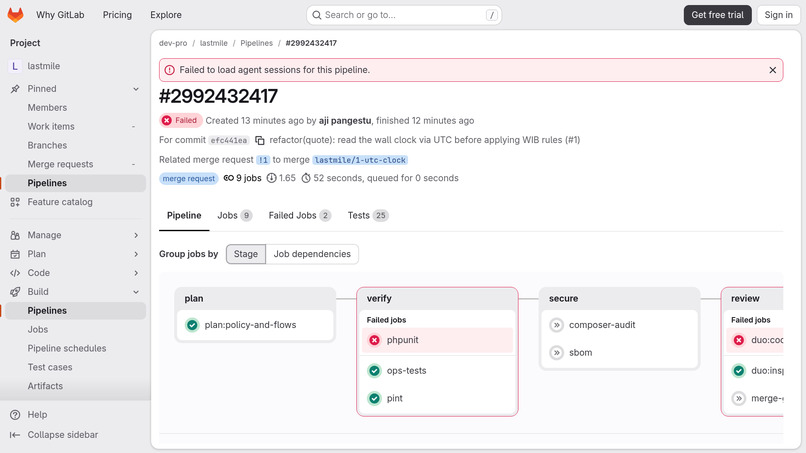Open commit efc441ea link
This screenshot has height=453, width=806.
pos(229,140)
